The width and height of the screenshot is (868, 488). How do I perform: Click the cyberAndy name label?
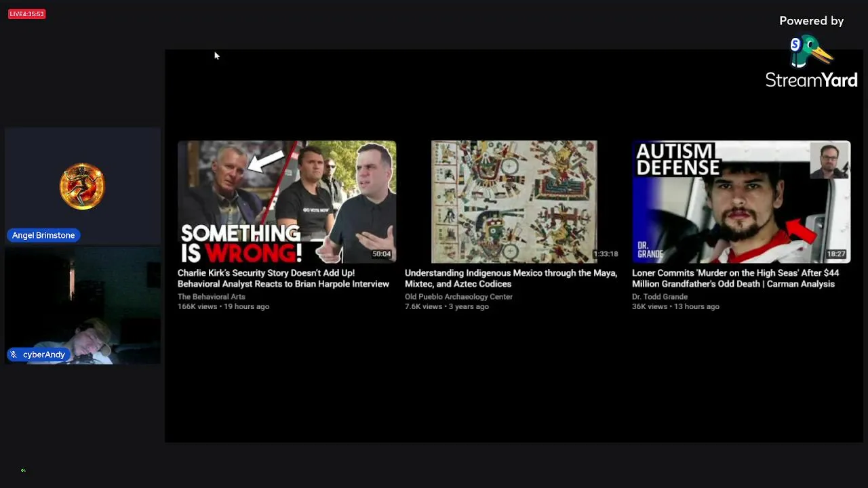click(x=44, y=354)
